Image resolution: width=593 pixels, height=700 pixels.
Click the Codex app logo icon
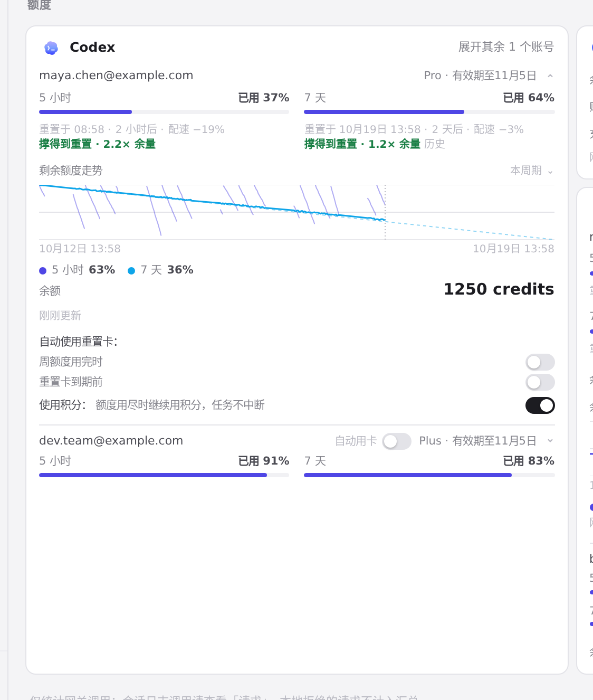click(x=51, y=48)
